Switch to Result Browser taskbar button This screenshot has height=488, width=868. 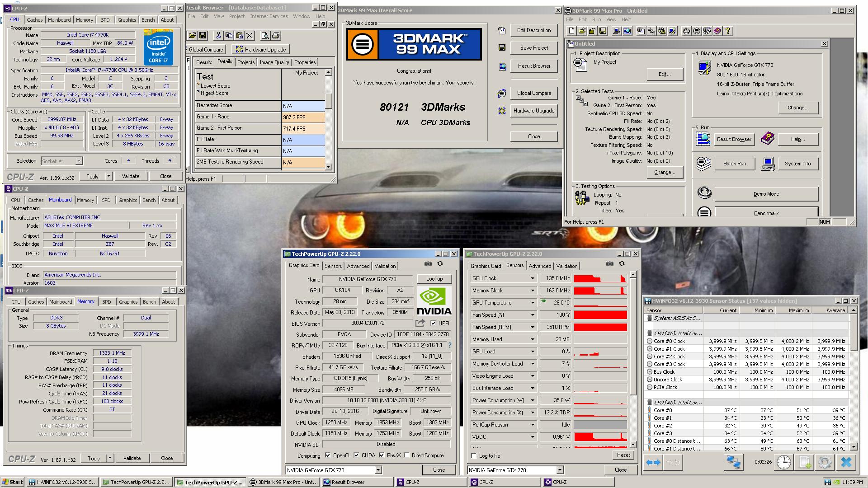(357, 482)
